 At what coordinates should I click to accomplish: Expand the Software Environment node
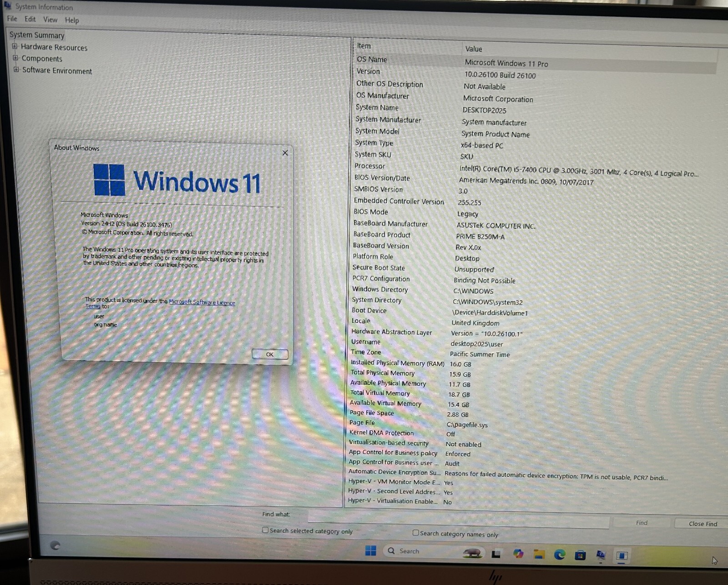coord(16,70)
